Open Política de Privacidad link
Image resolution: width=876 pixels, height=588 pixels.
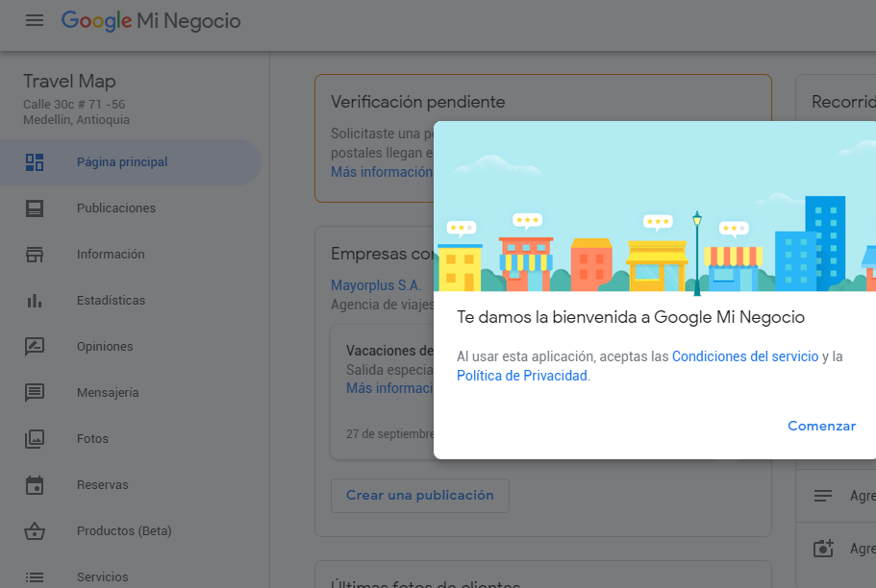(x=522, y=376)
